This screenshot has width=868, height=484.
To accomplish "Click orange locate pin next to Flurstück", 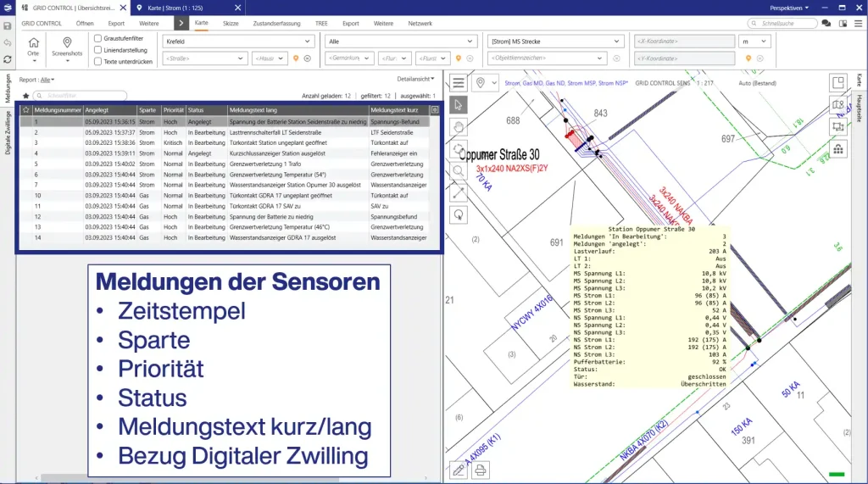I will click(x=459, y=58).
